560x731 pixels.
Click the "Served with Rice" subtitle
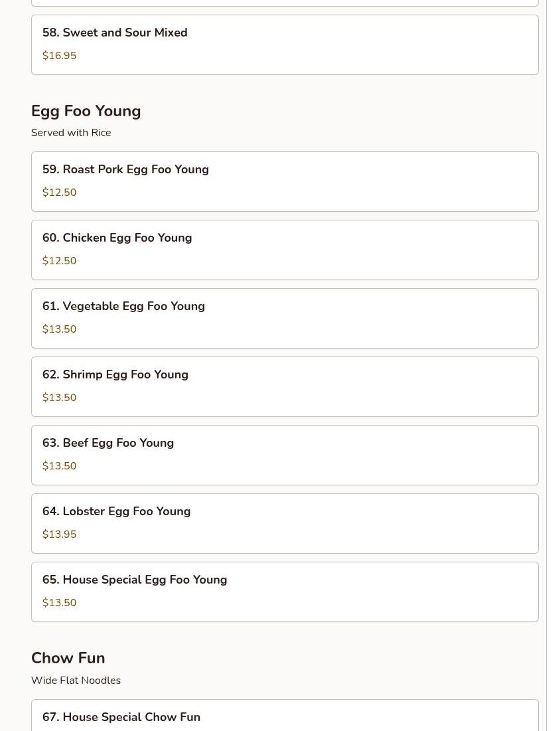tap(71, 133)
